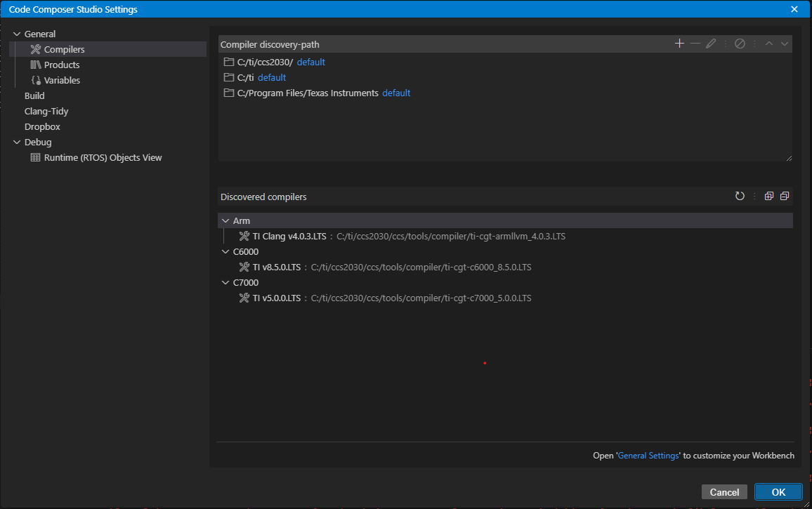812x509 pixels.
Task: Click the disable path circle-slash icon
Action: pyautogui.click(x=740, y=44)
